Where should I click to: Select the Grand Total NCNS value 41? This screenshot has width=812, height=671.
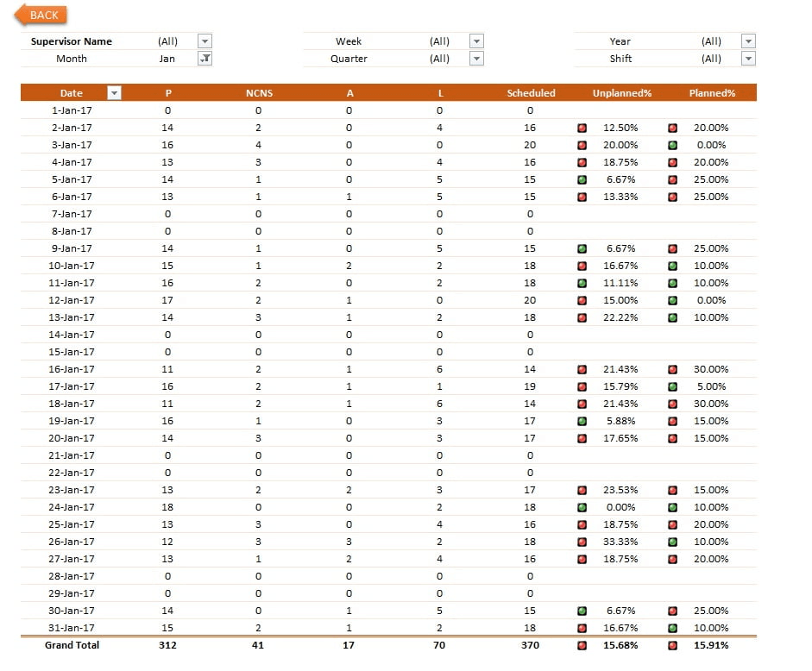click(258, 645)
